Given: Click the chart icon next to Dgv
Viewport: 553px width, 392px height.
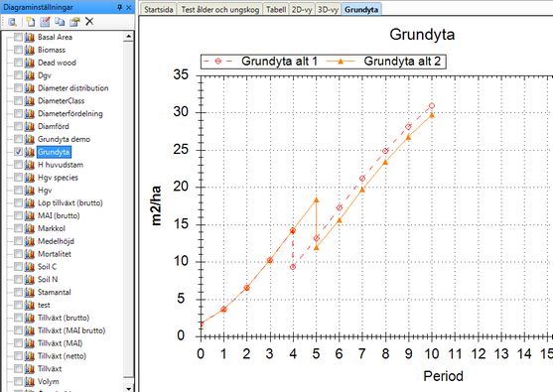Looking at the screenshot, I should (x=30, y=75).
